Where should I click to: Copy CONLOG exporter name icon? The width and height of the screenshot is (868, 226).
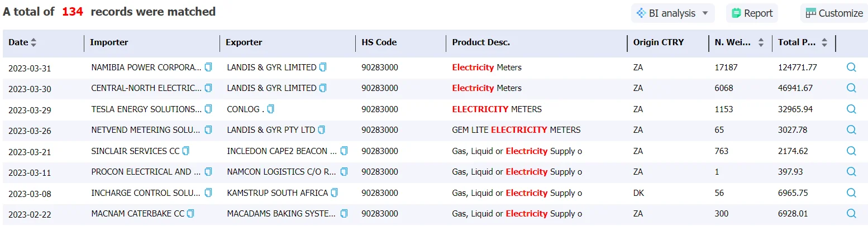point(271,109)
